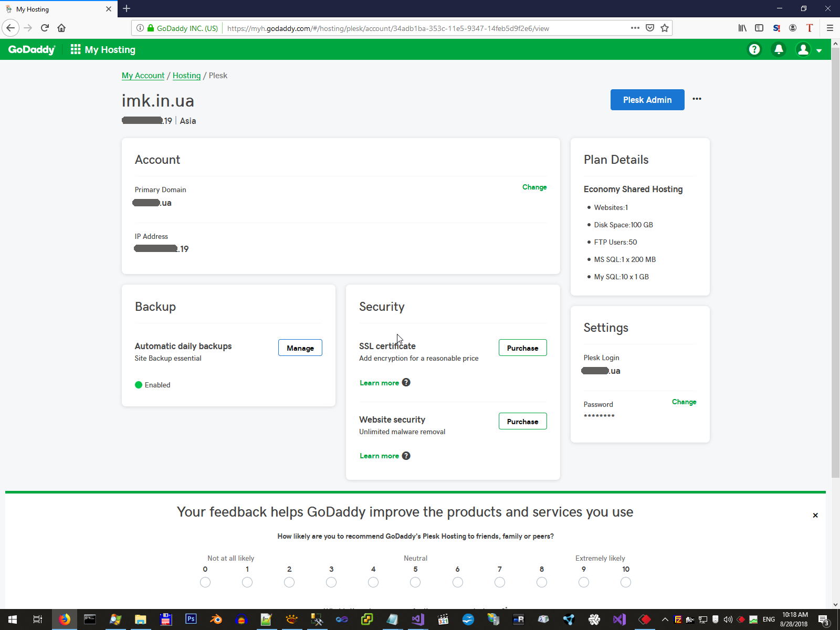
Task: Launch Photoshop from the taskbar
Action: pos(191,619)
